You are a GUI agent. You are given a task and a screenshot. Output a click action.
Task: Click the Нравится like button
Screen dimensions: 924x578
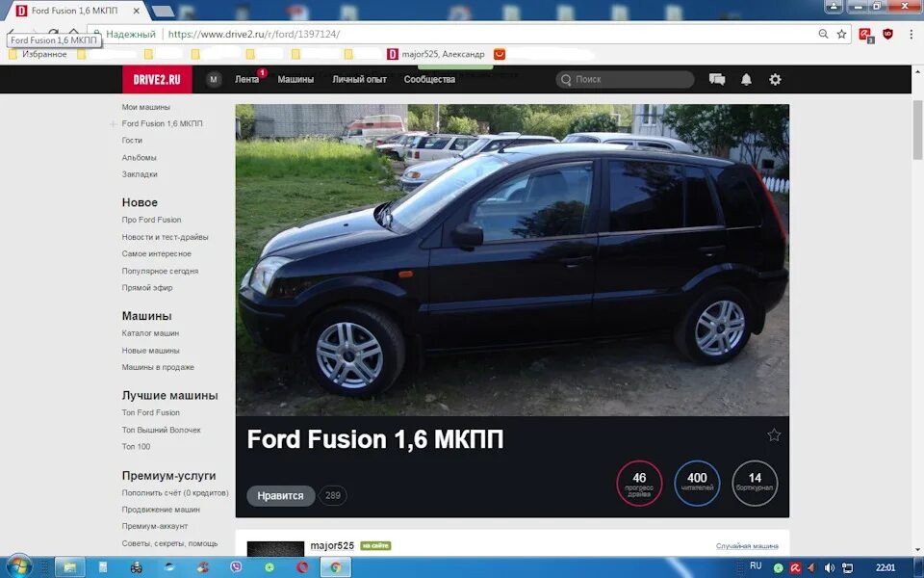click(280, 495)
